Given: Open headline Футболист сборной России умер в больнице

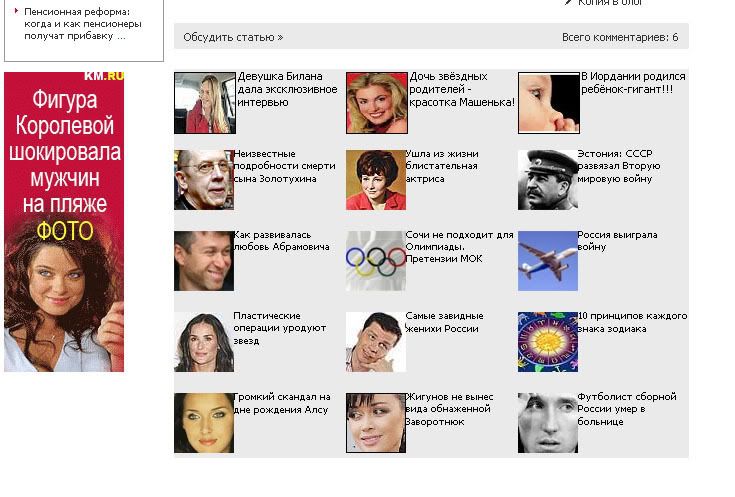Looking at the screenshot, I should (x=627, y=409).
